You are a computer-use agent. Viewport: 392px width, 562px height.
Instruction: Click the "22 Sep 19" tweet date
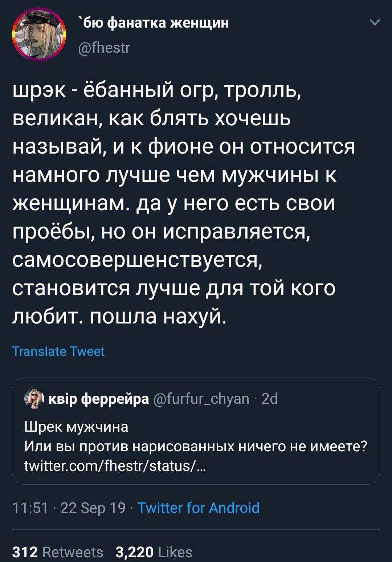93,508
